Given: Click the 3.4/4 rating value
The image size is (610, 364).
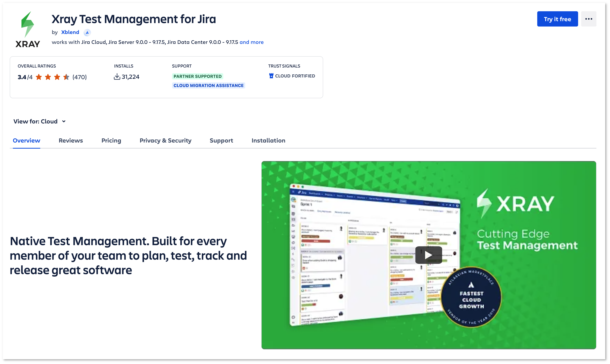Looking at the screenshot, I should [25, 77].
